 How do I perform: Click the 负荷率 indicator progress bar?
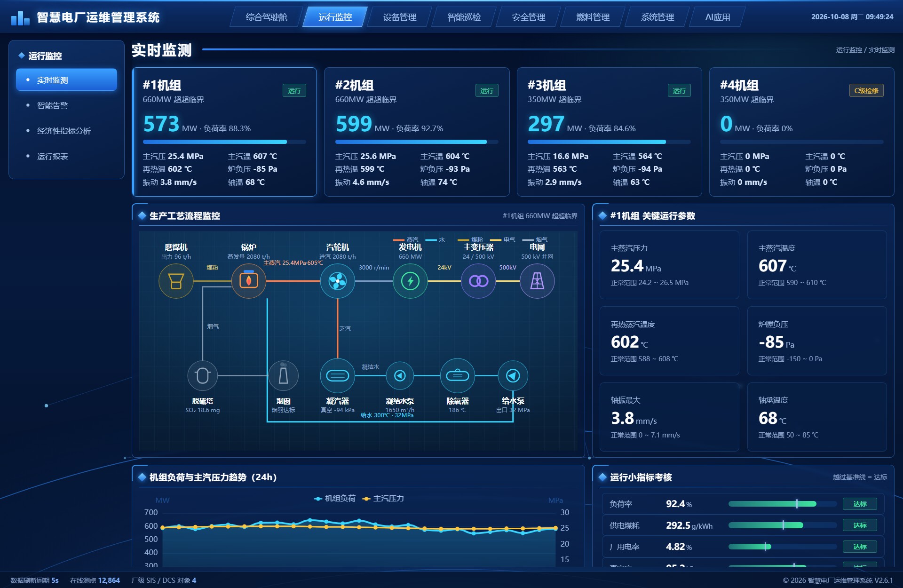pos(783,504)
